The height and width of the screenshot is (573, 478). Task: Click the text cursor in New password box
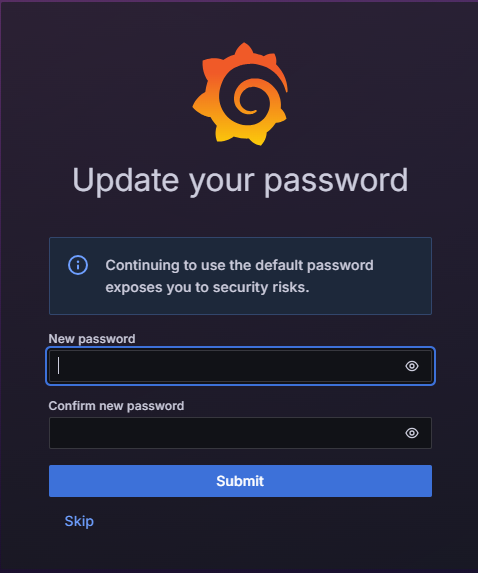point(58,366)
